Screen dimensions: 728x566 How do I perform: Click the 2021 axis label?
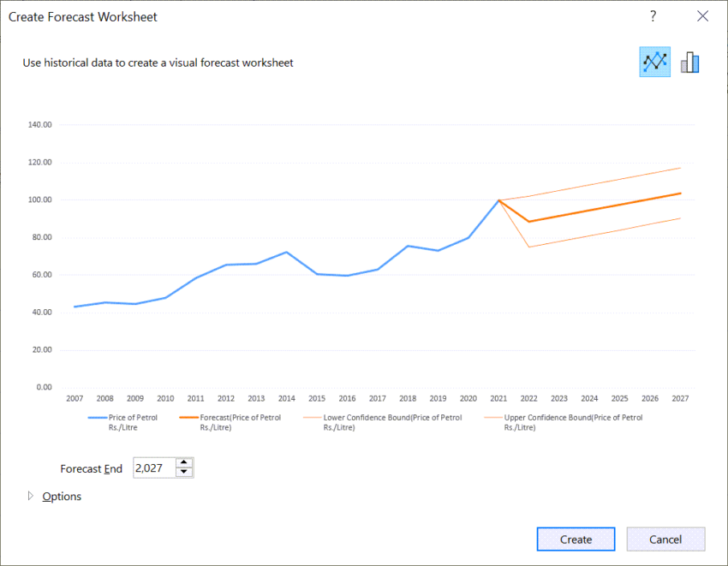498,398
